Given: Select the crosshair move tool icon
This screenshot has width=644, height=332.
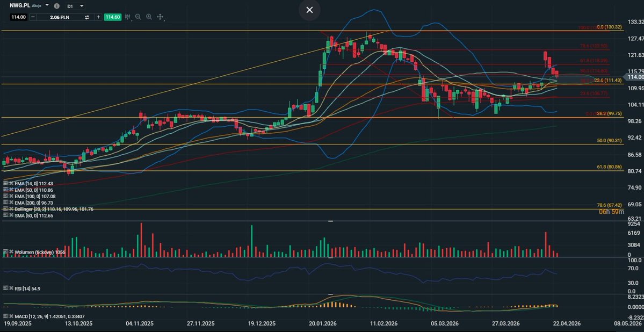Looking at the screenshot, I should pos(160,17).
